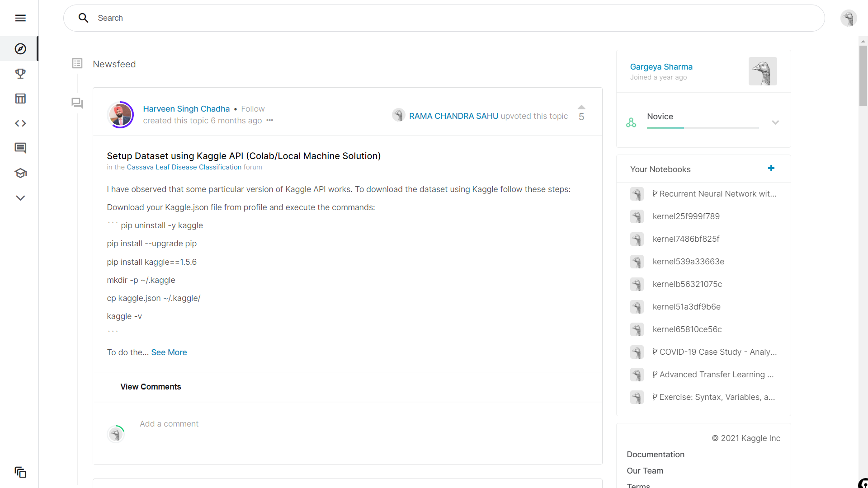868x488 pixels.
Task: Open the hamburger menu
Action: [x=20, y=18]
